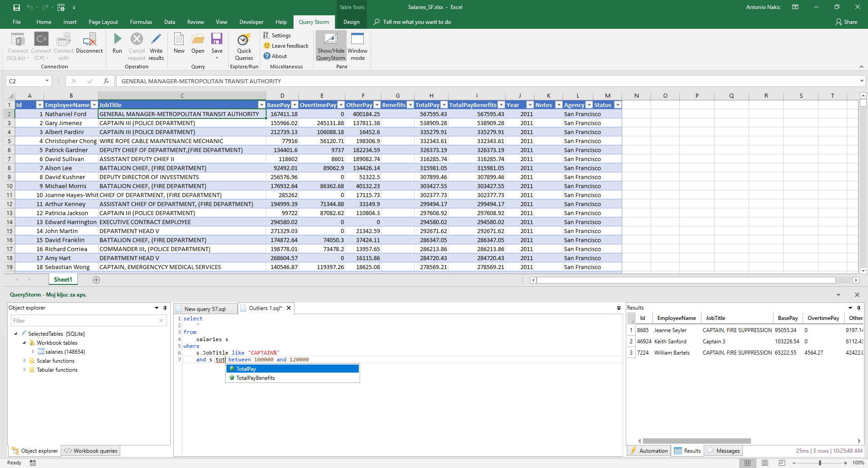Expand the Scalar functions tree node
This screenshot has height=468, width=868.
(x=25, y=361)
